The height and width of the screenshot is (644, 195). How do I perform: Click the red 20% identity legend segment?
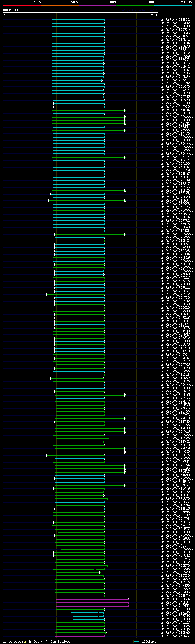tap(22, 5)
